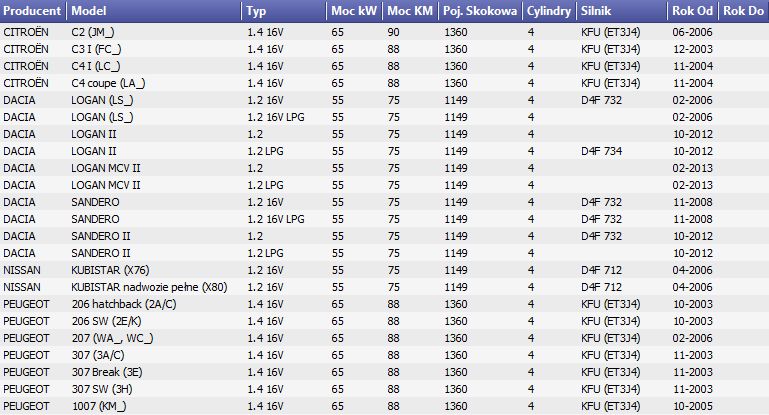Click the Typ column header
769x415 pixels.
[x=284, y=11]
